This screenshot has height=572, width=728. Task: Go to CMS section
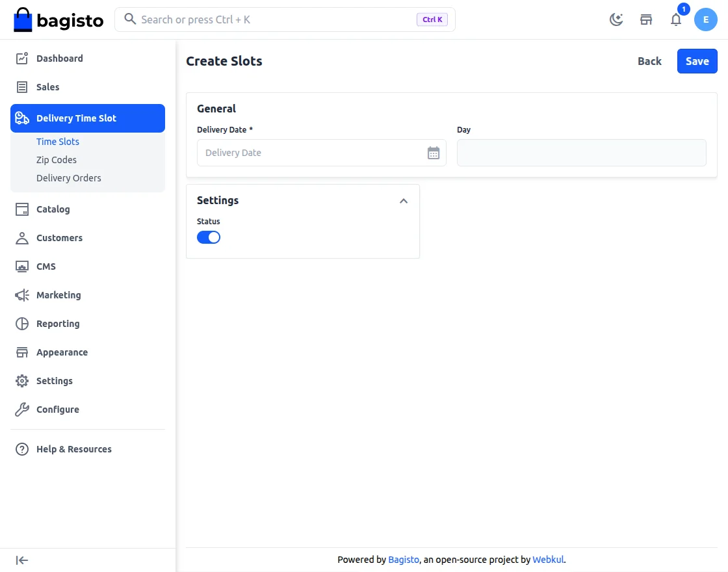(88, 266)
